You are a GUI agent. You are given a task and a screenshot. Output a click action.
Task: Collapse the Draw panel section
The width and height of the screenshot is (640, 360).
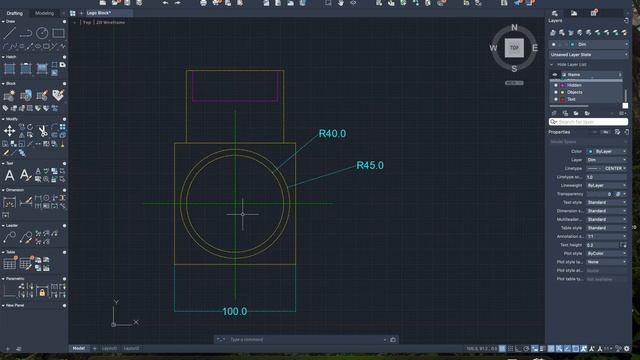pyautogui.click(x=3, y=22)
